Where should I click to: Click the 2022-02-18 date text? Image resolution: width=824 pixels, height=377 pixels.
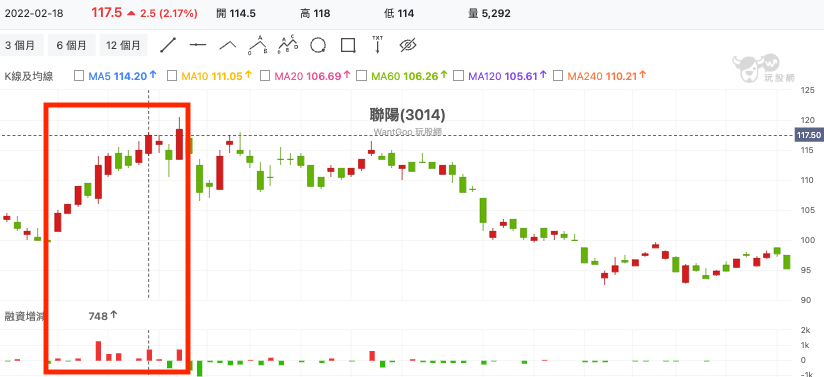[x=34, y=14]
